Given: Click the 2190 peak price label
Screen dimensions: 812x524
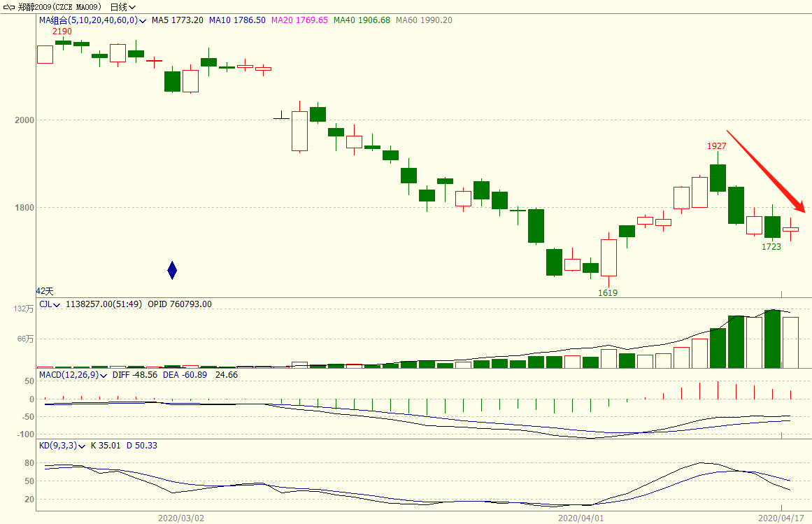Looking at the screenshot, I should pyautogui.click(x=62, y=31).
